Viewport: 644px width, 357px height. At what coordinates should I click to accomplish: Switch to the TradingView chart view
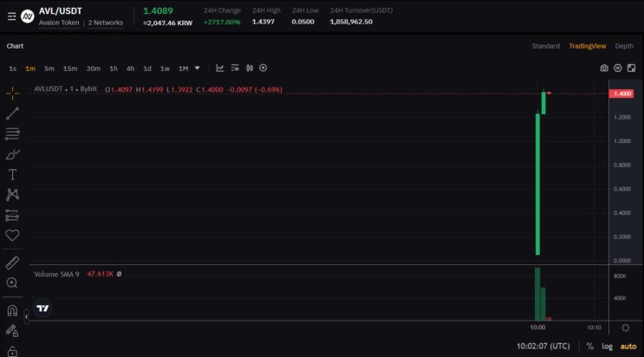[588, 46]
